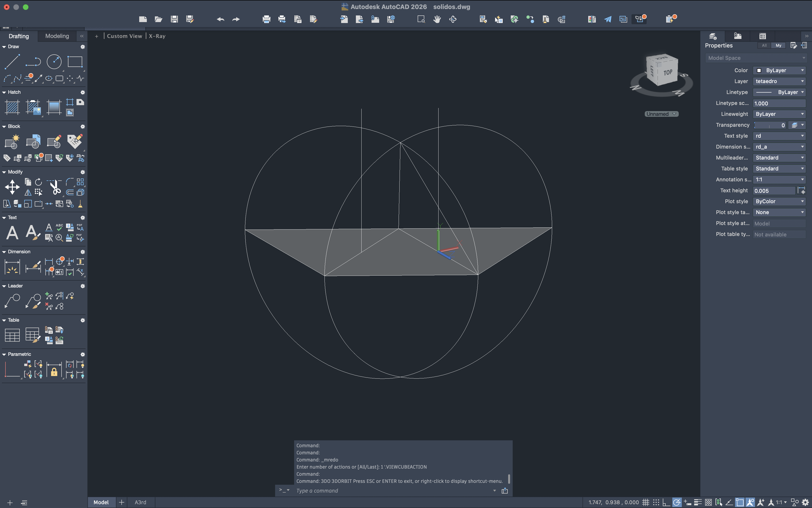812x508 pixels.
Task: Open the Layer dropdown showing tetaedro
Action: pos(779,81)
